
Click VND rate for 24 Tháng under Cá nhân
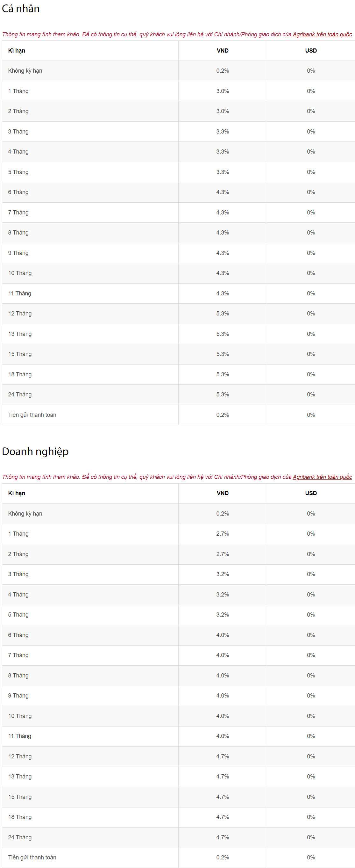(x=222, y=394)
